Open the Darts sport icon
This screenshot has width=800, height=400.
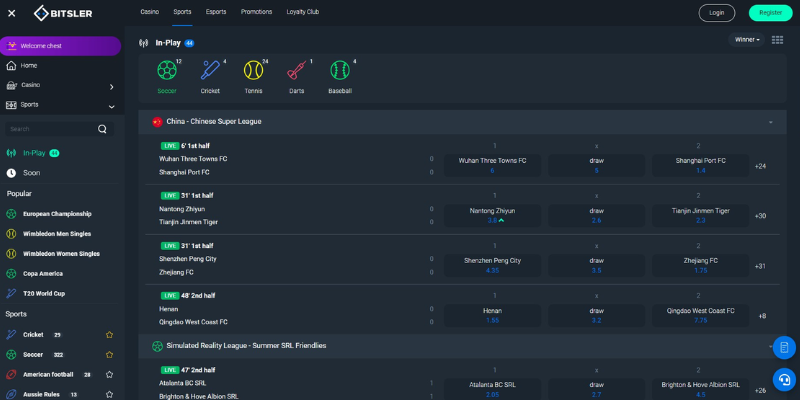[297, 71]
